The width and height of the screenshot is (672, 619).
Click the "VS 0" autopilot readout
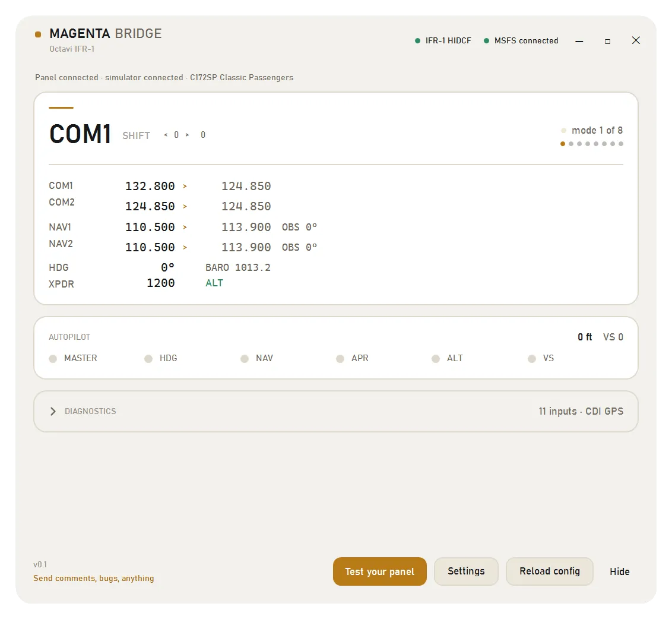(613, 337)
